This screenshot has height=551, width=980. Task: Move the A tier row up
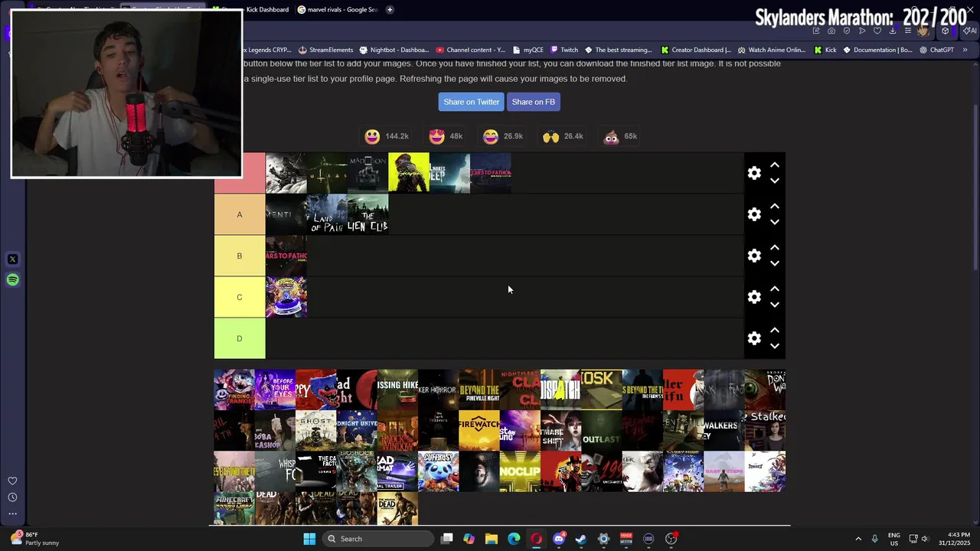point(775,206)
